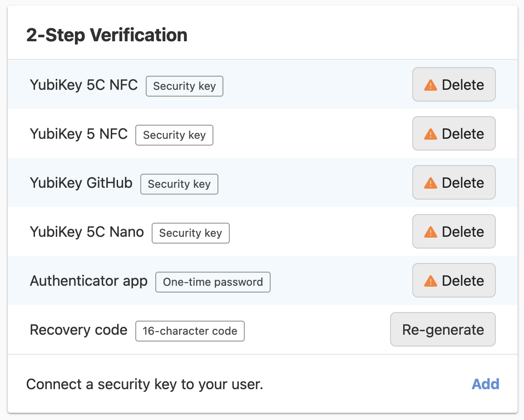Click the One-time password badge
The height and width of the screenshot is (420, 524).
(213, 282)
